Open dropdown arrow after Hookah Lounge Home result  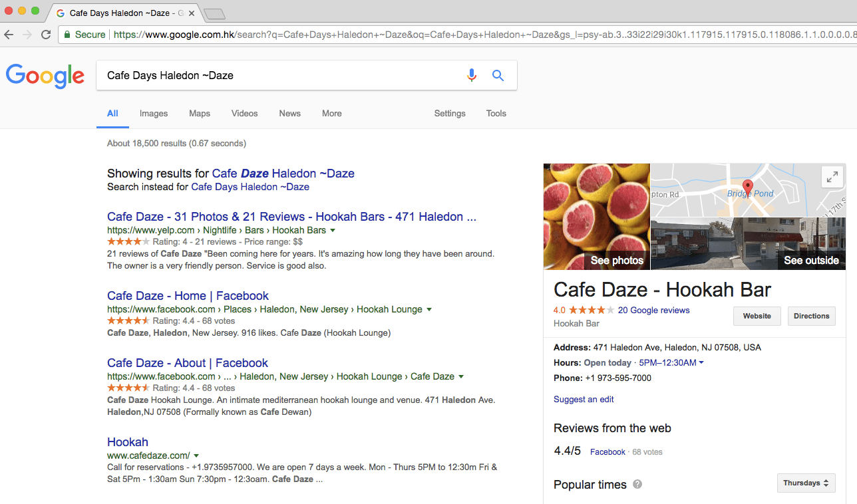(429, 309)
